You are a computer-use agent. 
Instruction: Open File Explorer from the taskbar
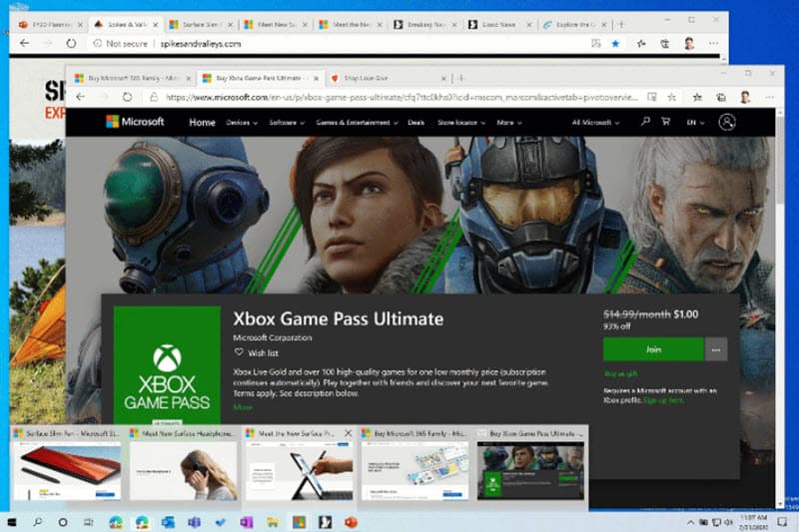[x=272, y=522]
